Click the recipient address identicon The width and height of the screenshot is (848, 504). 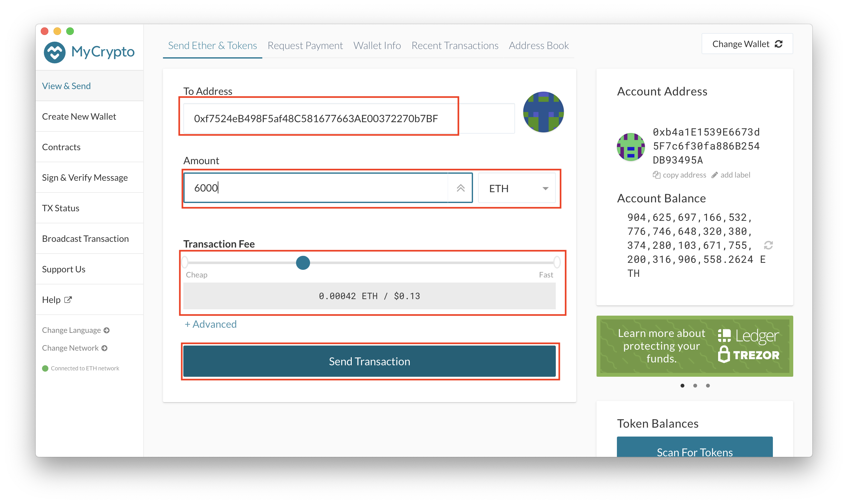pos(543,112)
